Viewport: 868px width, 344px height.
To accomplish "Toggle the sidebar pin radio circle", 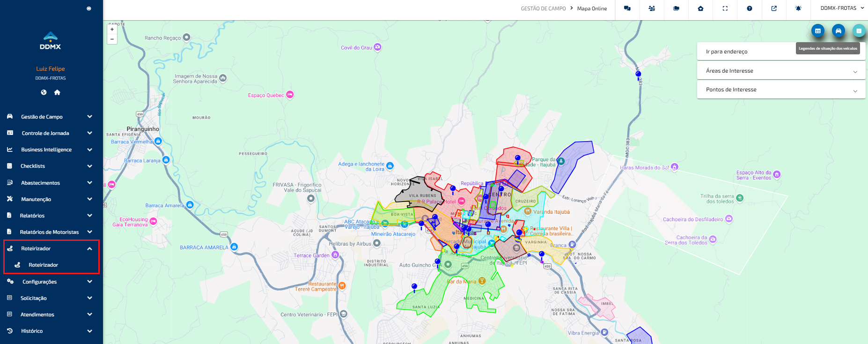I will (x=89, y=8).
